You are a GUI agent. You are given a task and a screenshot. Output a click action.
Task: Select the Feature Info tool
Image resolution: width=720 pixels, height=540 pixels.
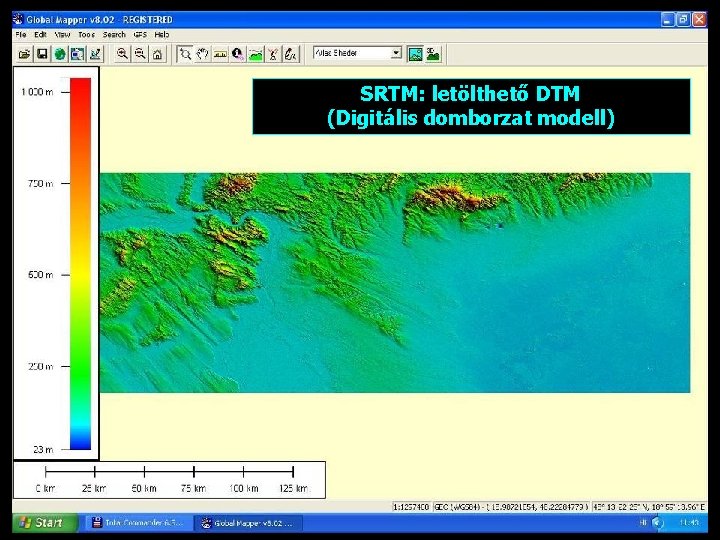point(238,54)
